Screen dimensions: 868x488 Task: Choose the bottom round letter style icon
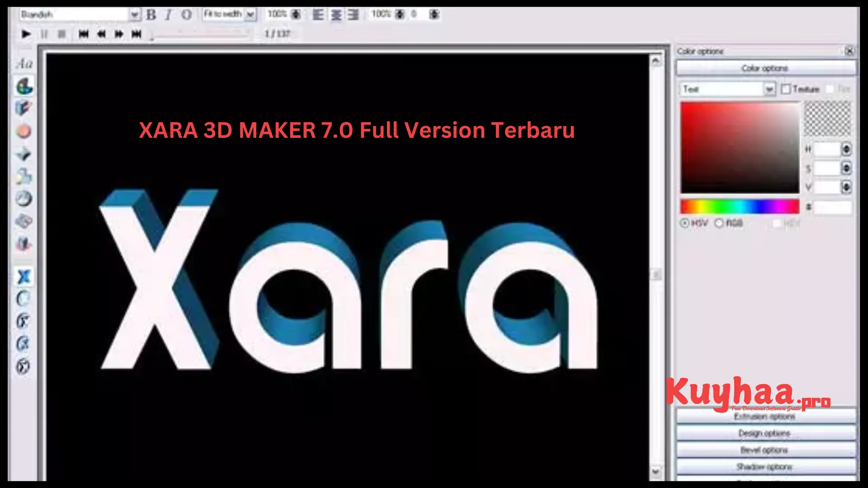[24, 366]
